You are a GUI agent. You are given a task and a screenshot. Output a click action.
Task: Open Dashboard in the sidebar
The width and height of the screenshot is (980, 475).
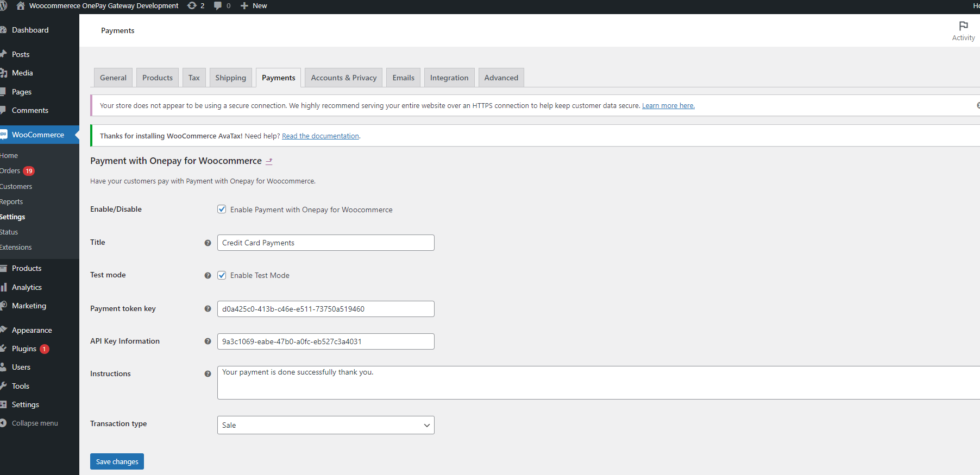(x=30, y=30)
